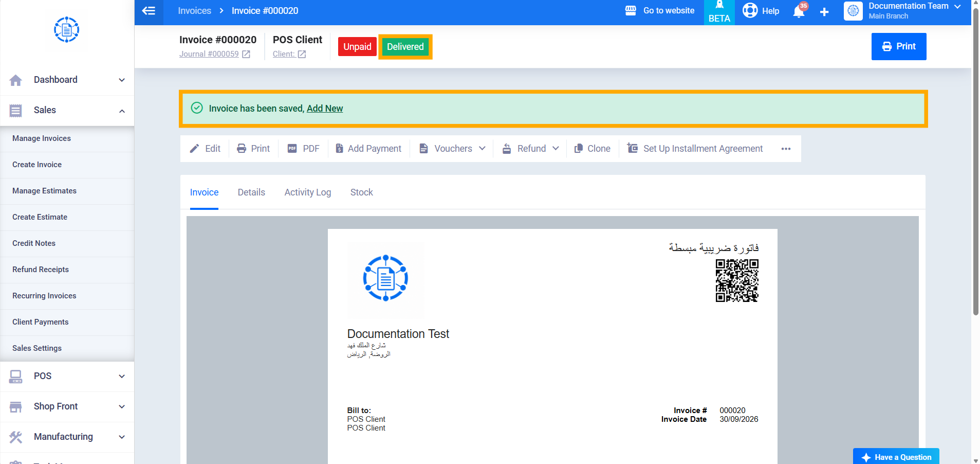Viewport: 980px width, 464px height.
Task: Expand the Manufacturing menu chevron
Action: (122, 437)
